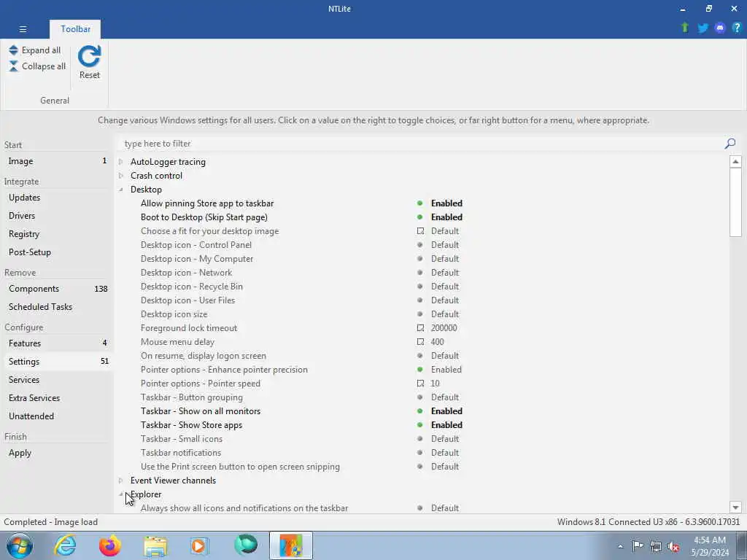The width and height of the screenshot is (747, 560).
Task: Toggle Desktop icon - Control Panel value
Action: coord(445,245)
